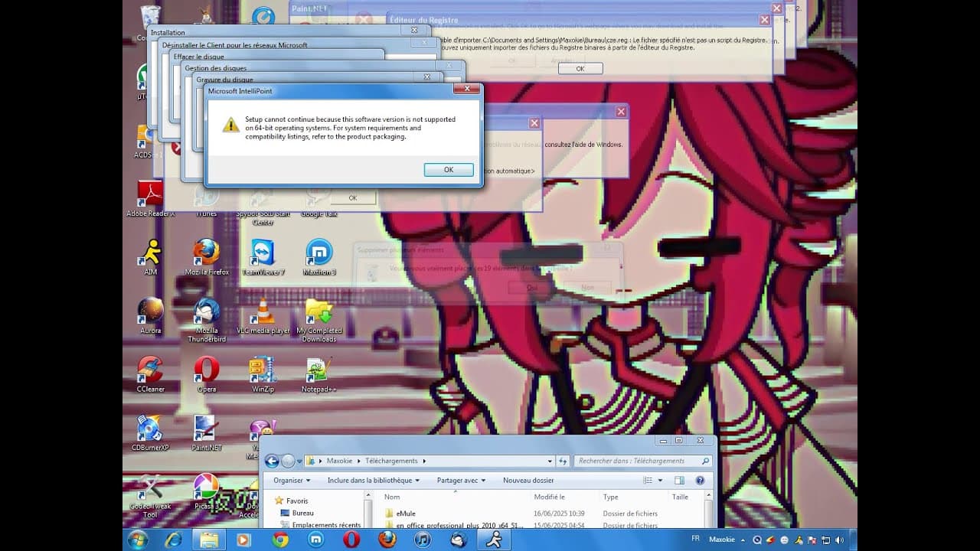Screen dimensions: 980x551
Task: Open Opera from the taskbar
Action: (351, 540)
